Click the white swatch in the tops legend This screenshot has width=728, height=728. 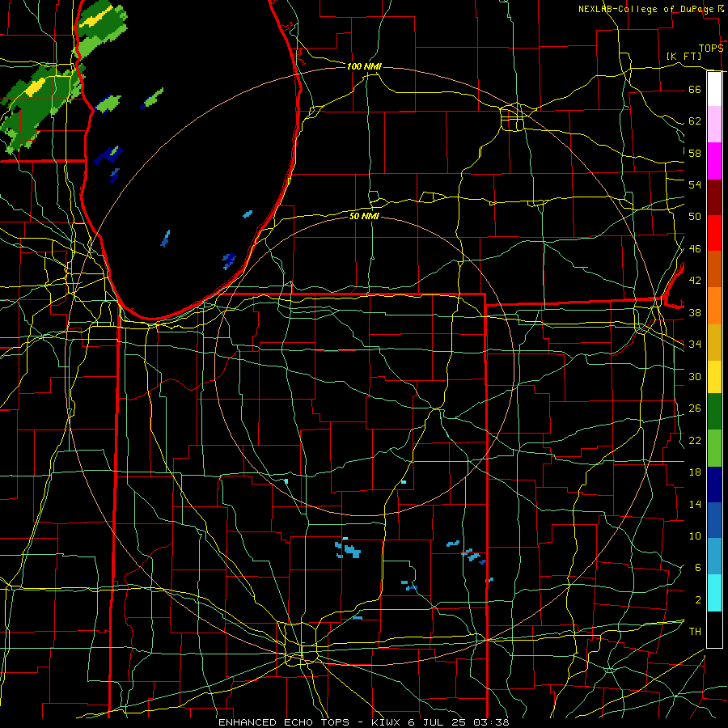tap(714, 89)
